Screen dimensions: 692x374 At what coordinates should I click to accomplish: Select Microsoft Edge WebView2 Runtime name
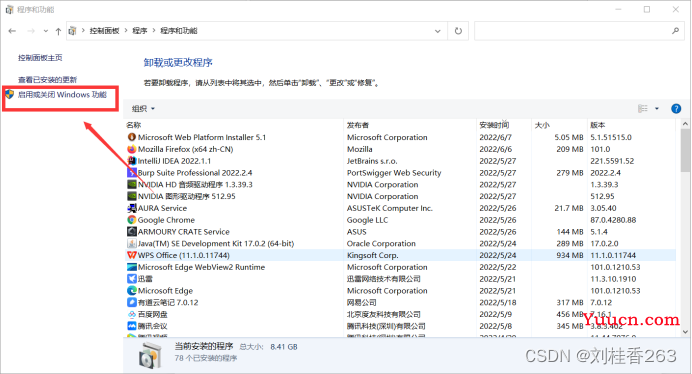pyautogui.click(x=201, y=267)
